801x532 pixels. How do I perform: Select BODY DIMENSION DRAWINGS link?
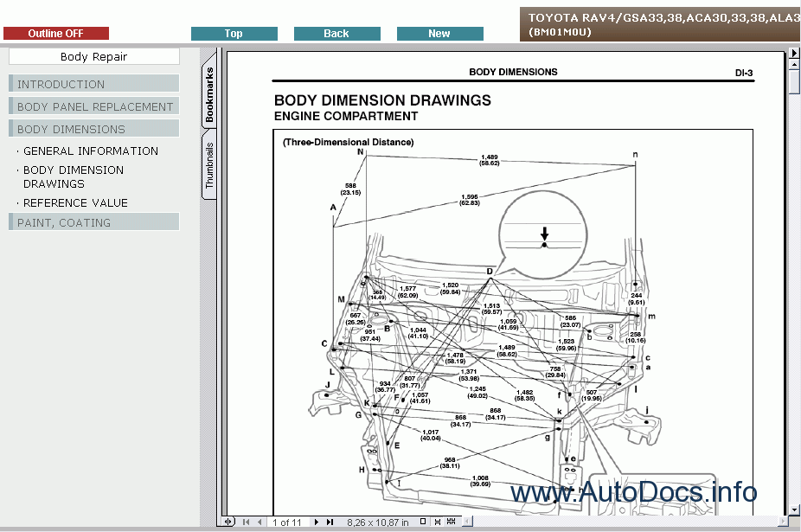click(x=74, y=176)
